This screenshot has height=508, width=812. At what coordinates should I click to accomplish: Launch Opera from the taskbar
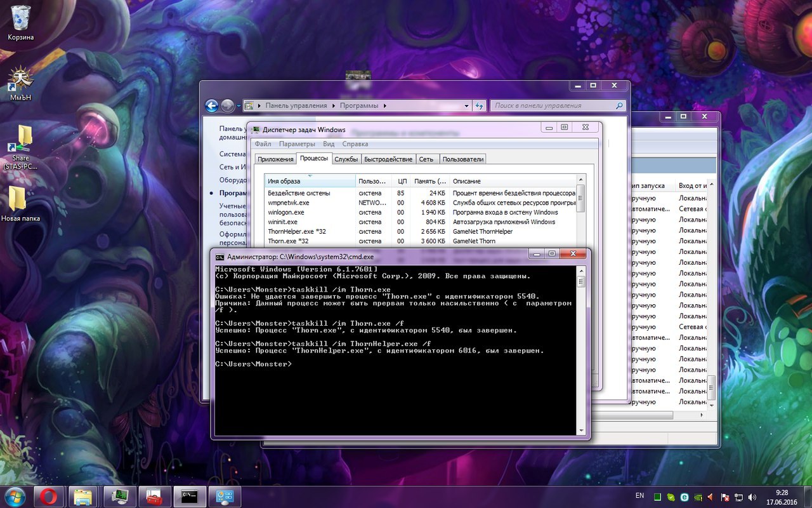(49, 496)
